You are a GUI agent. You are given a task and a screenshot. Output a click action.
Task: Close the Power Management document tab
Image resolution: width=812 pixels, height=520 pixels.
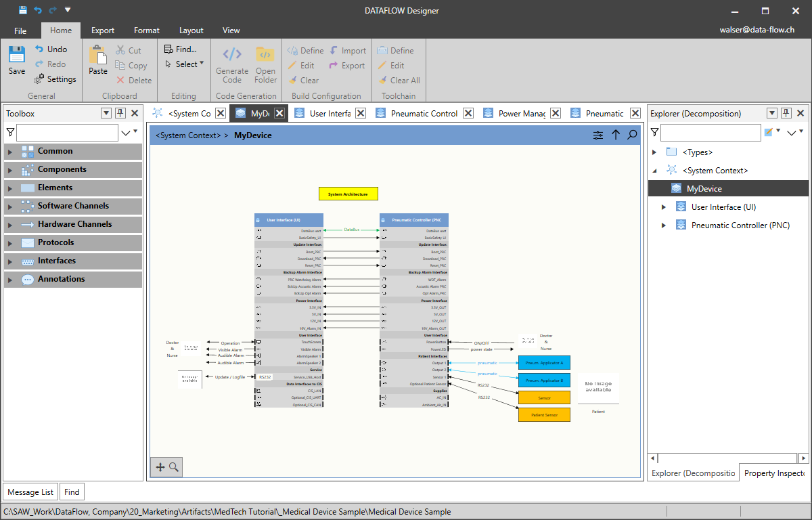pyautogui.click(x=556, y=113)
